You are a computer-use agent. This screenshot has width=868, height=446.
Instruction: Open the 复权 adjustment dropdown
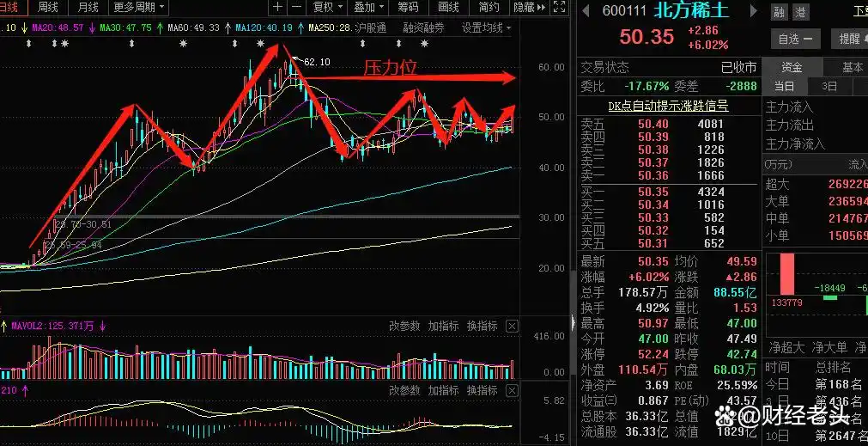point(328,7)
